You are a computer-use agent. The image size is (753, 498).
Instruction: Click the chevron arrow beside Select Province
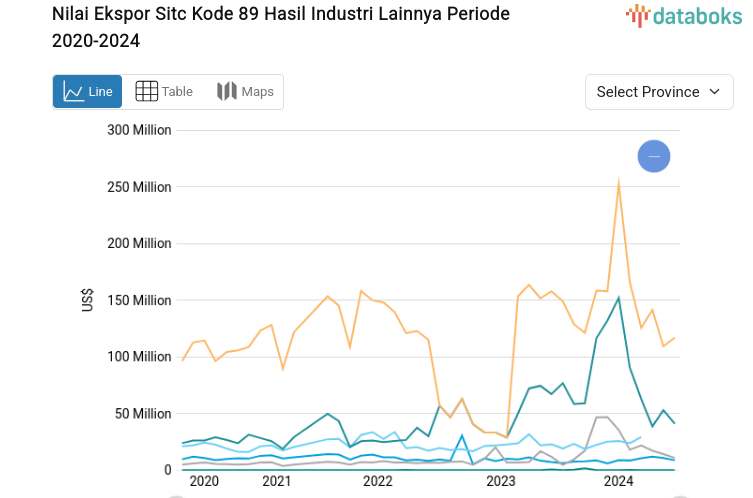click(714, 92)
